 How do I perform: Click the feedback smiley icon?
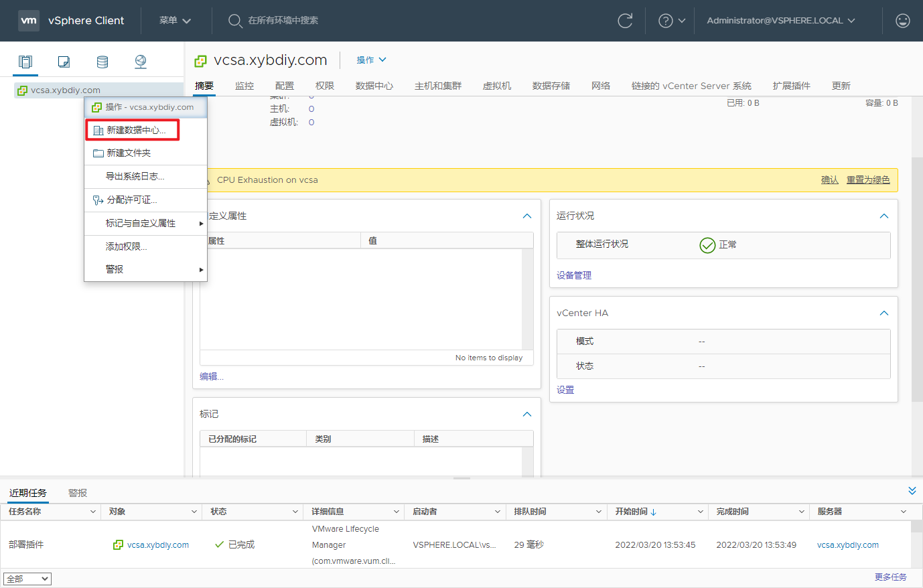pyautogui.click(x=902, y=21)
